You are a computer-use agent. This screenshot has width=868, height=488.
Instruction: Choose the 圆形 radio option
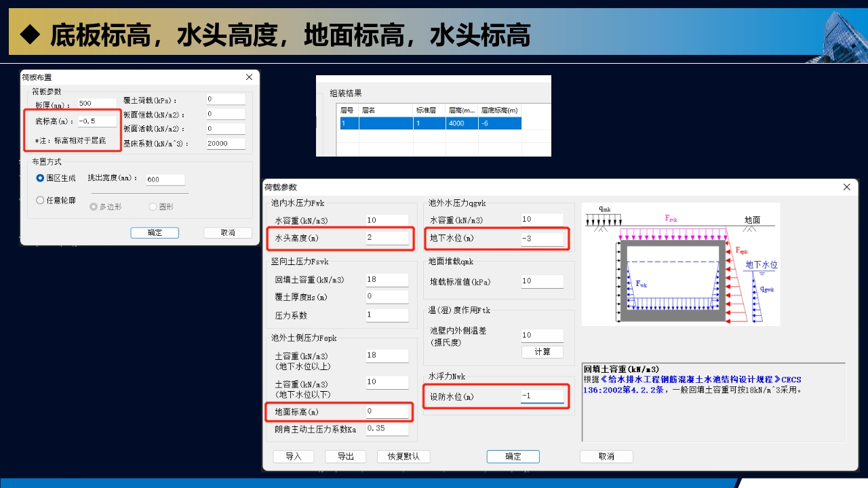point(153,207)
